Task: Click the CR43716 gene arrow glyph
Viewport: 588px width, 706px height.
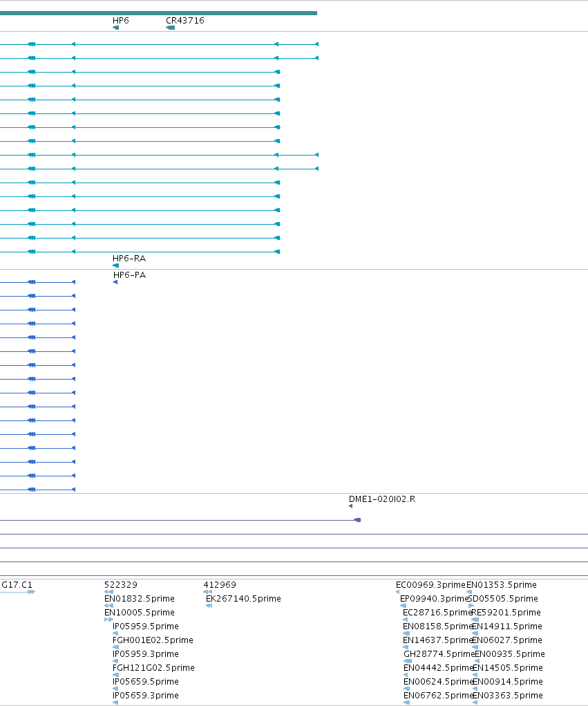Action: click(170, 28)
